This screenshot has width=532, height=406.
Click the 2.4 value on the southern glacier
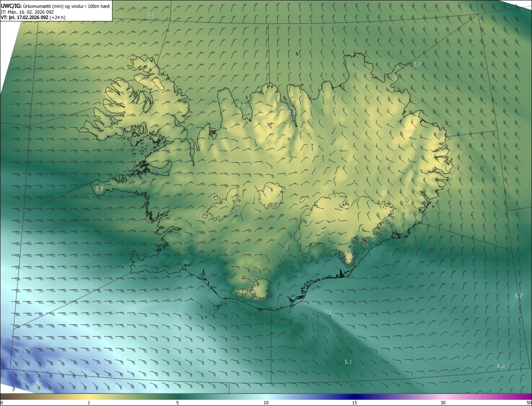point(256,290)
